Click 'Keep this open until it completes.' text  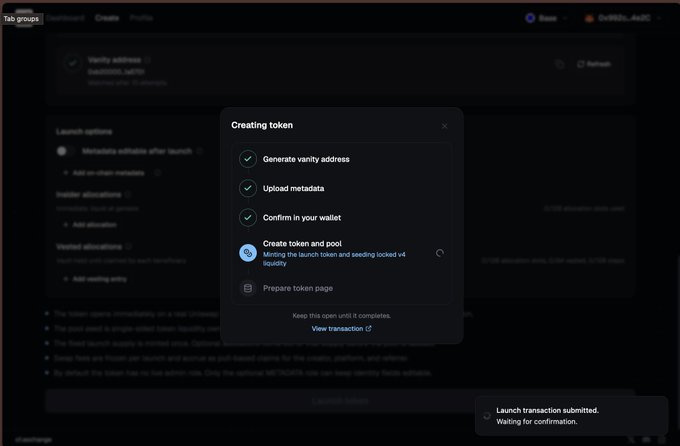tap(341, 315)
